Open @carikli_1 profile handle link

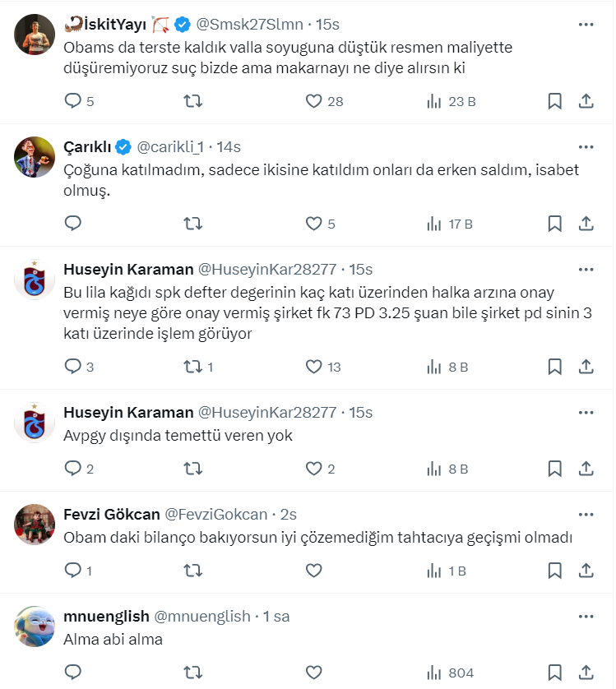(x=172, y=147)
